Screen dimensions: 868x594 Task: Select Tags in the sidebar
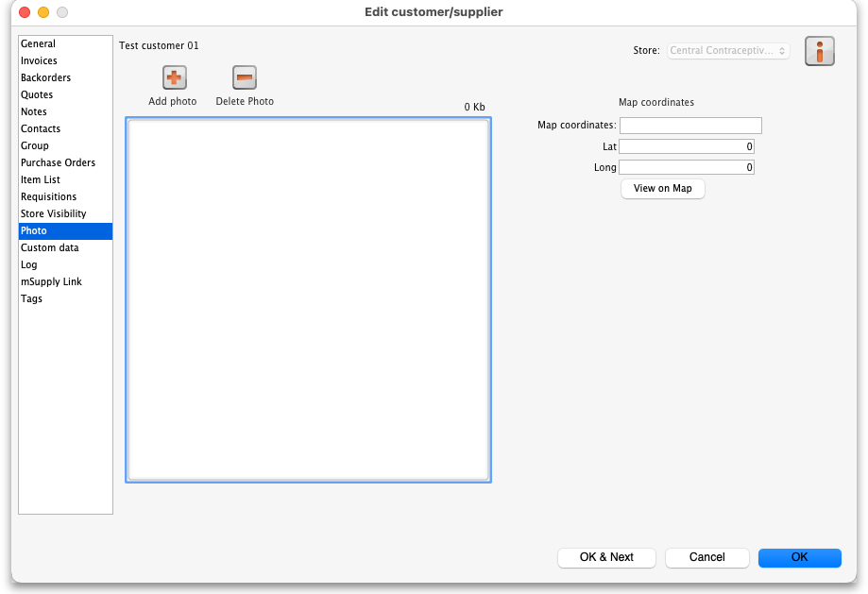(32, 298)
